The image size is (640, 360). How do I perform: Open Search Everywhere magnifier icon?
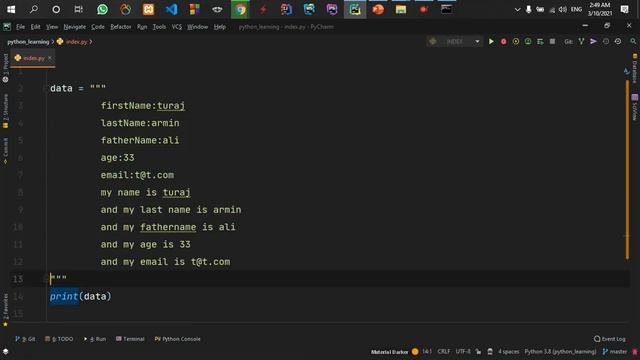[x=633, y=41]
